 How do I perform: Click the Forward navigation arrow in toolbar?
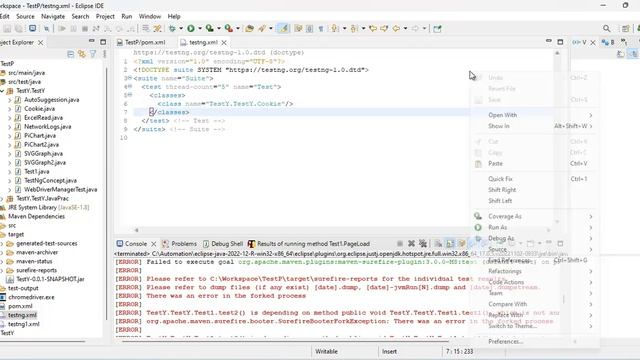415,29
